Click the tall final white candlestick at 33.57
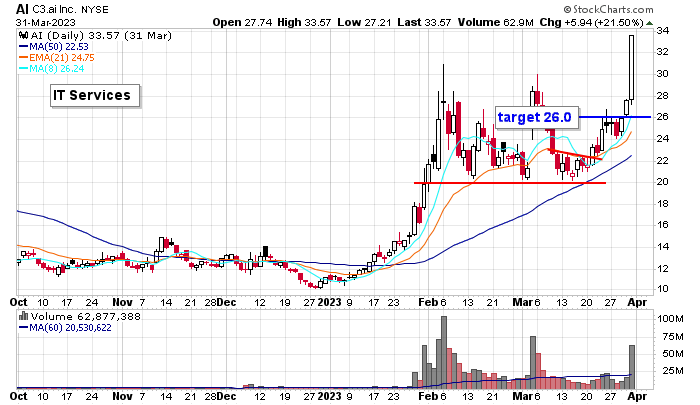 631,67
